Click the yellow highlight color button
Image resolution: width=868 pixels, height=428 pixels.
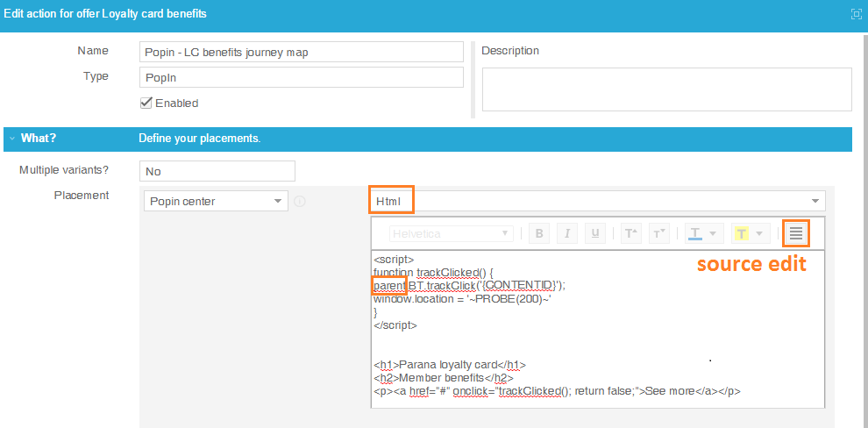coord(742,233)
